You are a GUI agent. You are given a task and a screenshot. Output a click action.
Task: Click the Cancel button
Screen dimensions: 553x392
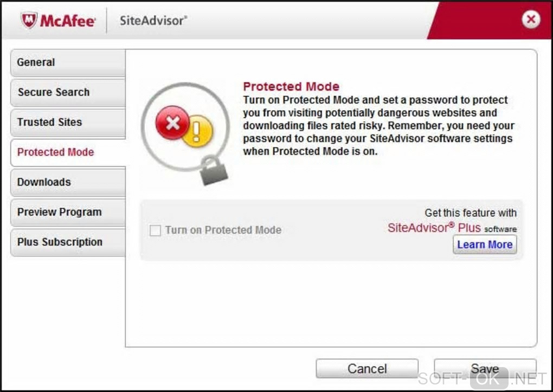point(367,369)
